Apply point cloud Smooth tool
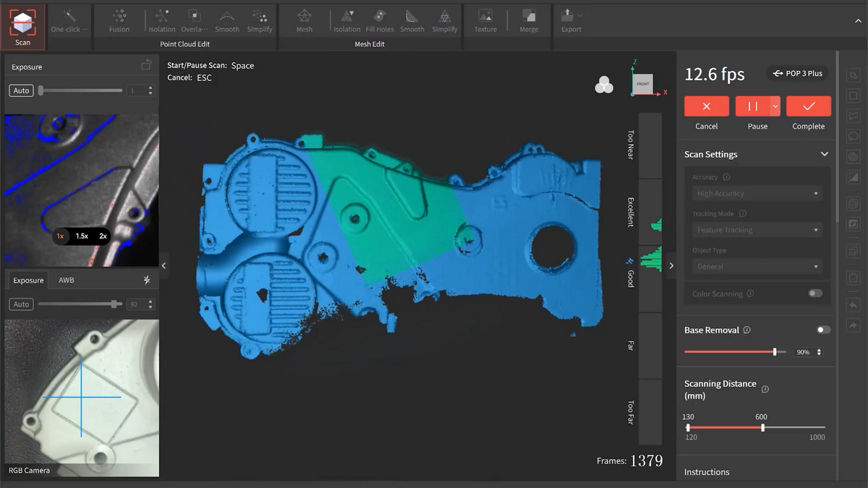The width and height of the screenshot is (868, 488). pos(226,20)
